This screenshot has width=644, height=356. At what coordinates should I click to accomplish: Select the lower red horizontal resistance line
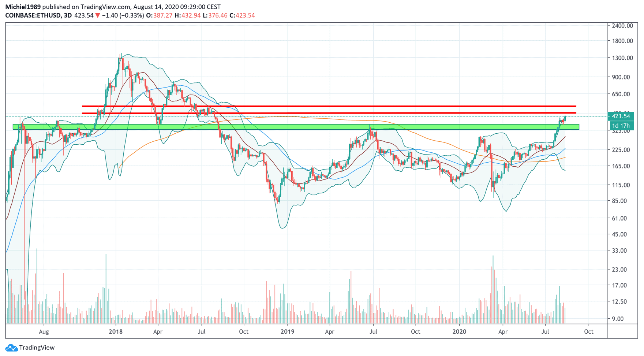point(329,113)
